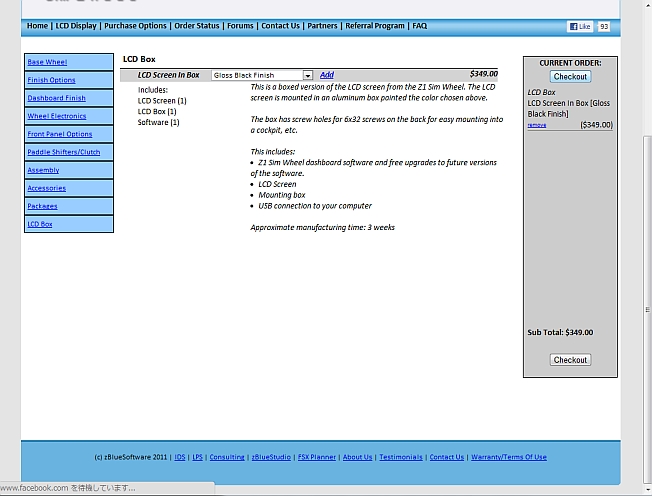Open Consulting footer link
This screenshot has width=652, height=496.
[227, 457]
